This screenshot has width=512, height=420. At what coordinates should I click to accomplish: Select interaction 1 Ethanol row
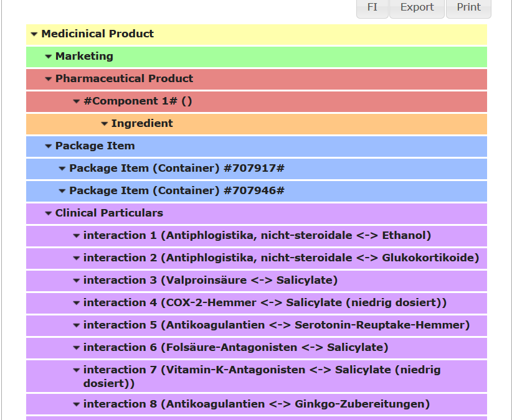(x=257, y=235)
